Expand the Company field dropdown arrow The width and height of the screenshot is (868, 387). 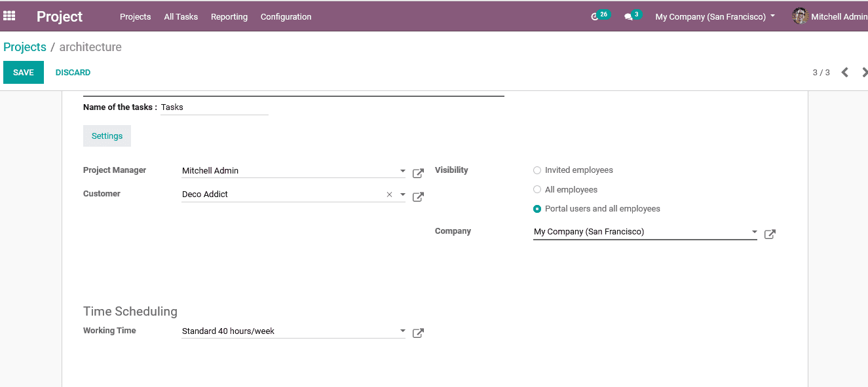(754, 232)
